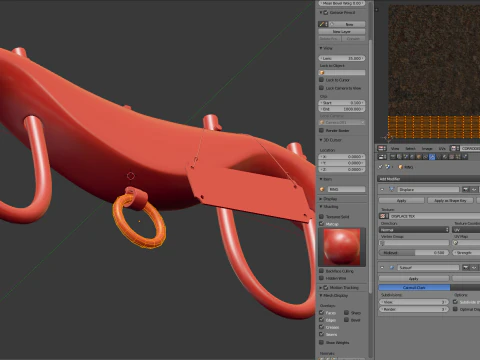Click the Grease Pencil draw icon
480x360 pixels.
click(x=323, y=24)
